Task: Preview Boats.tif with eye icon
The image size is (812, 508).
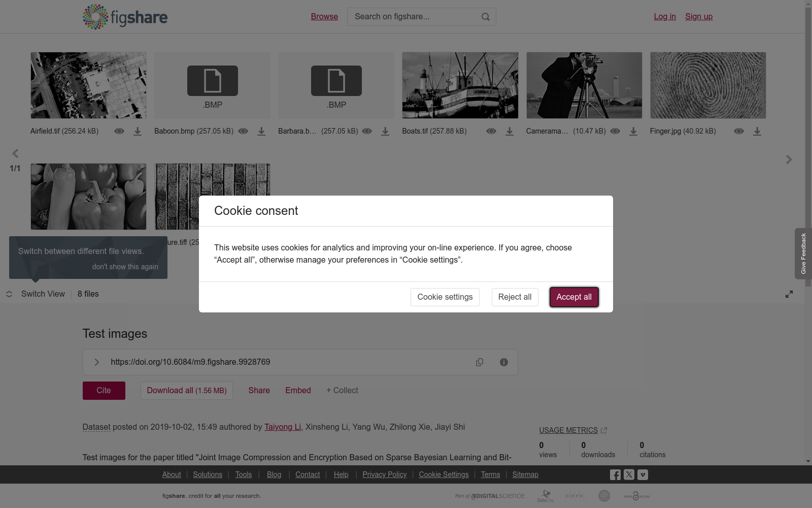Action: 491,131
